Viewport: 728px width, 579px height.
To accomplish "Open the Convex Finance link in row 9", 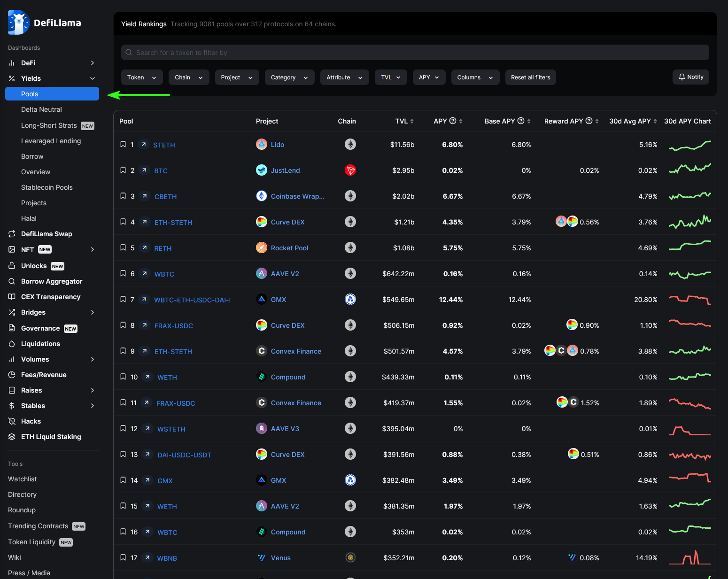I will point(296,351).
